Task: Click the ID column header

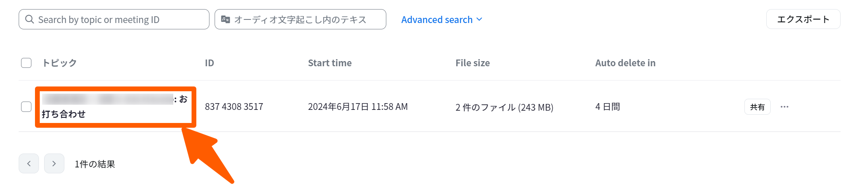Action: [209, 63]
